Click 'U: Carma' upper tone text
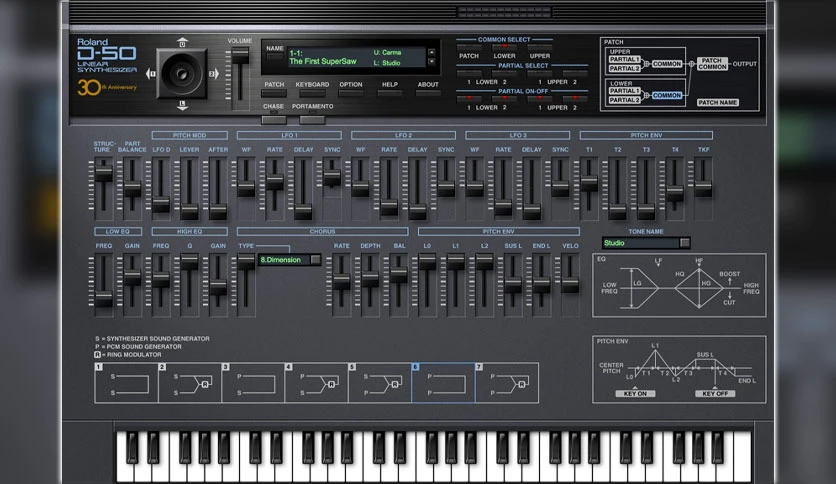Viewport: 836px width, 484px height. point(387,52)
